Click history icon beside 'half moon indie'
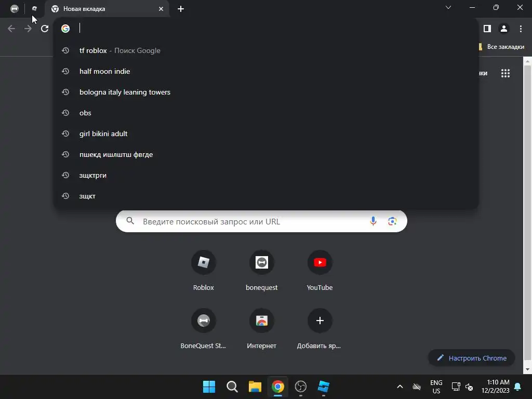Screen dimensions: 532x399 65,71
